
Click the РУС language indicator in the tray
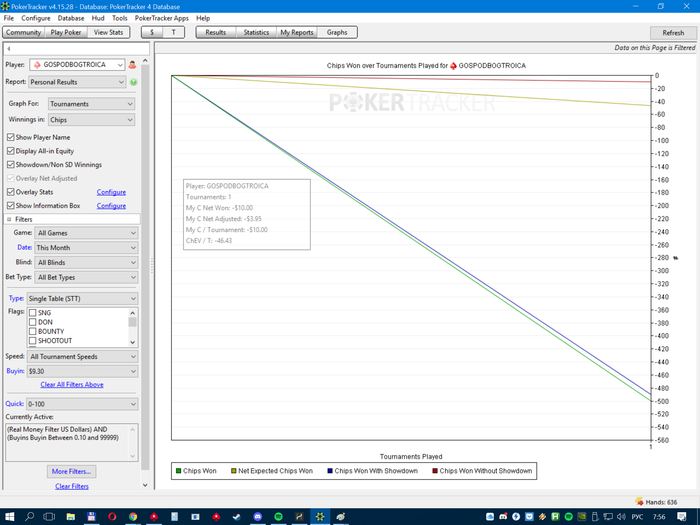click(637, 517)
